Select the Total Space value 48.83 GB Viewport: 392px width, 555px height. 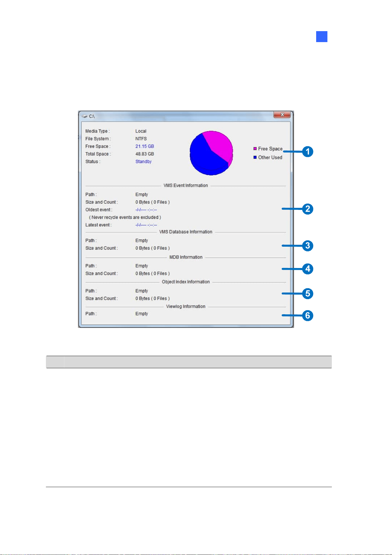(145, 154)
